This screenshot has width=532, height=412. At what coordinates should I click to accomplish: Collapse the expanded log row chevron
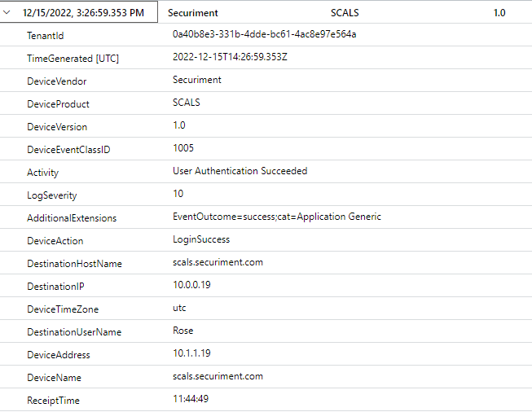(x=7, y=12)
